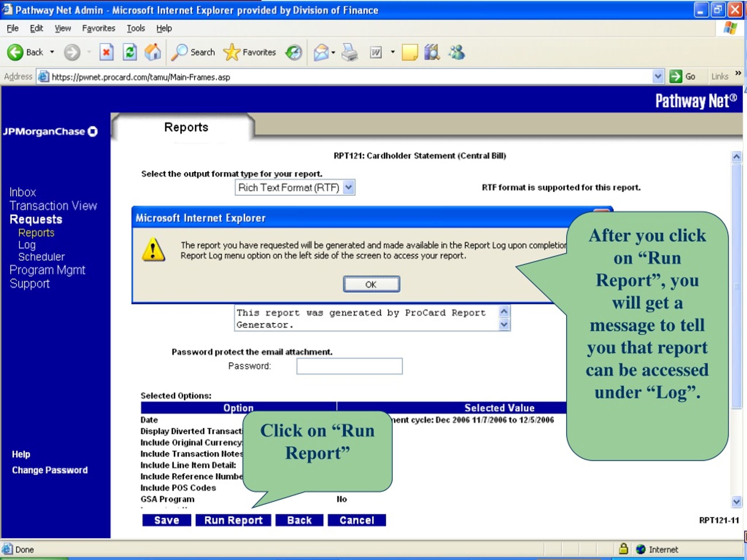747x560 pixels.
Task: Open Support in the sidebar
Action: click(x=30, y=283)
